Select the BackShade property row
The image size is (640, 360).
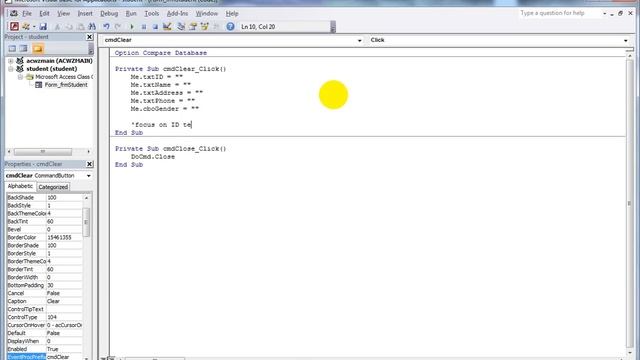pyautogui.click(x=44, y=198)
